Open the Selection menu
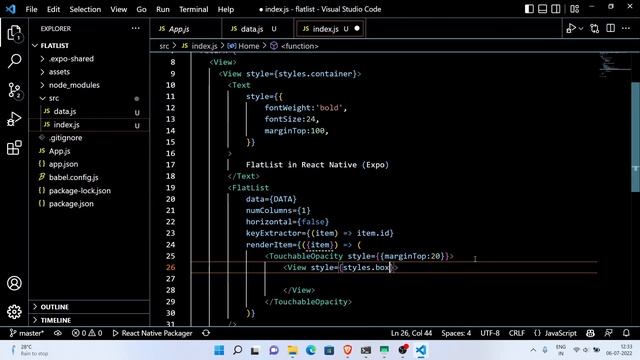Viewport: 640px width, 360px height. click(x=85, y=9)
